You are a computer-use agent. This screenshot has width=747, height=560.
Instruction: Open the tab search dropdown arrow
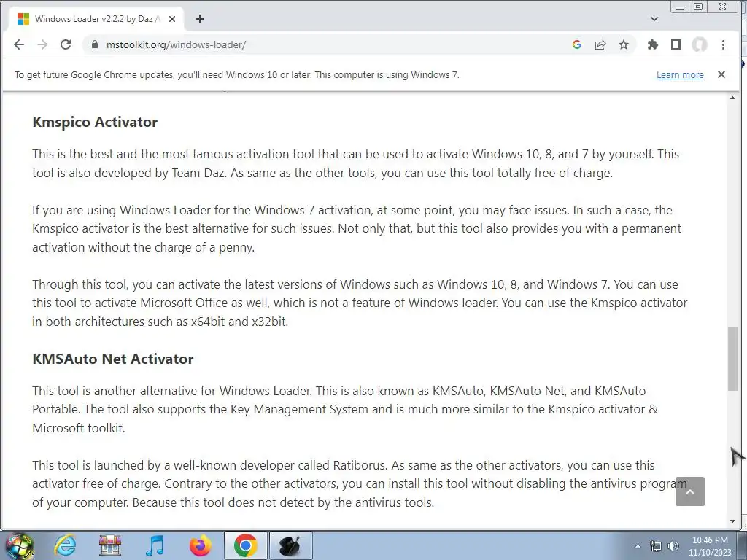[x=654, y=19]
